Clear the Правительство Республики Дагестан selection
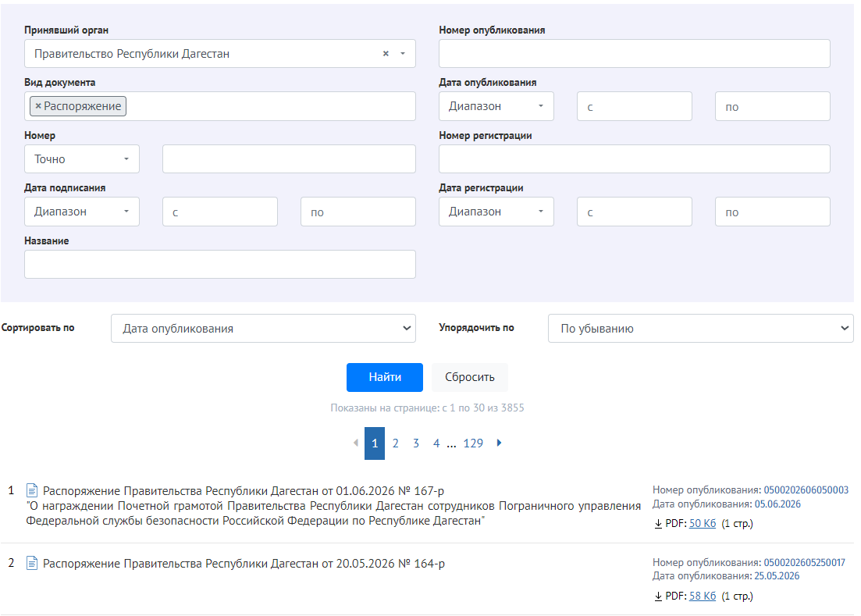The height and width of the screenshot is (616, 861). click(386, 53)
